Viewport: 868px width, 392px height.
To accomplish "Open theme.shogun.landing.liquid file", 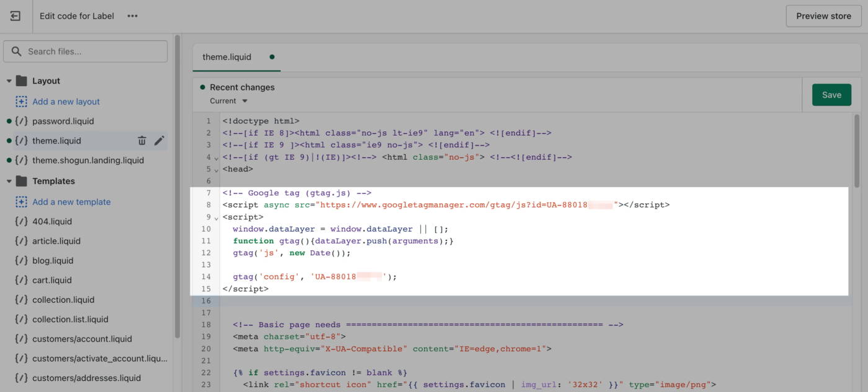I will pyautogui.click(x=88, y=160).
